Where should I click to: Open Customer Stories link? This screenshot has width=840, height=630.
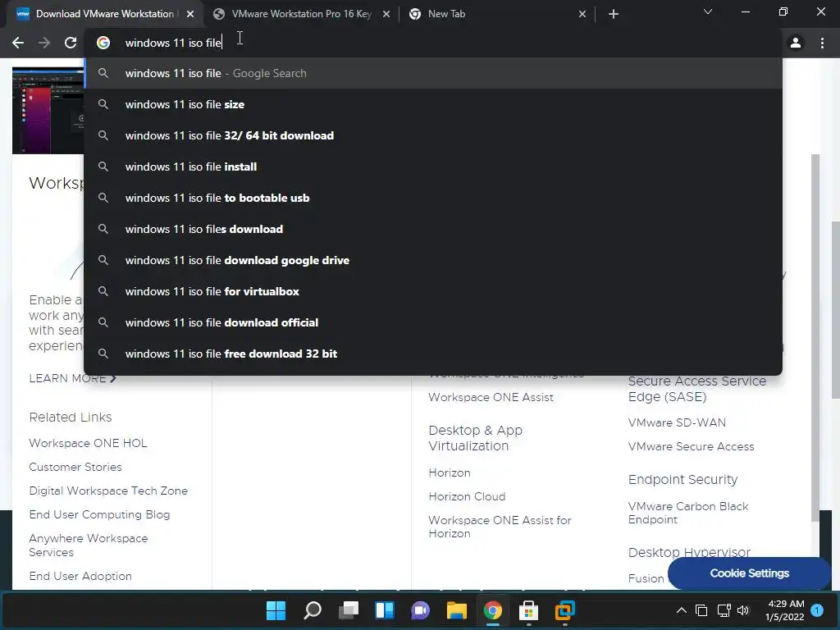pos(75,467)
